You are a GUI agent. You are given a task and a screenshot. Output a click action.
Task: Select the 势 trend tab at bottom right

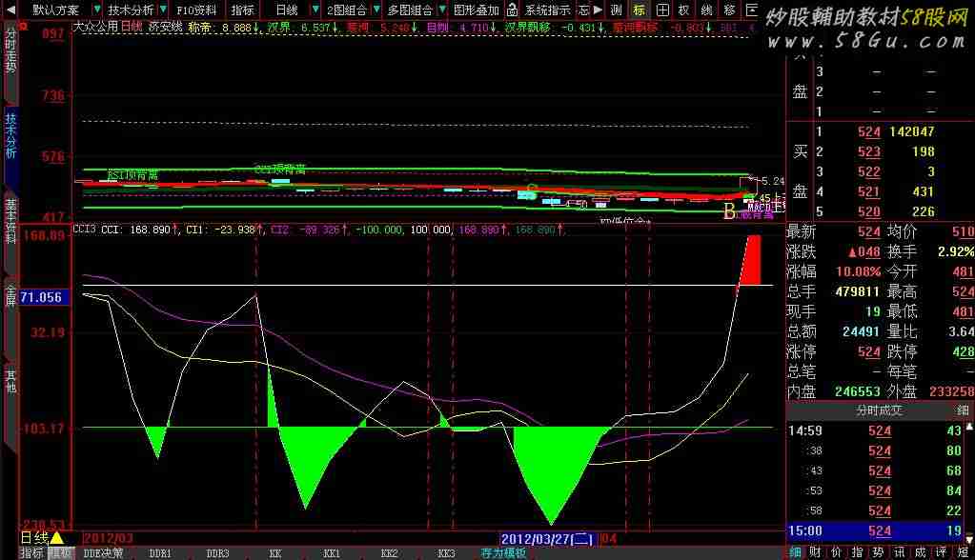tap(878, 552)
